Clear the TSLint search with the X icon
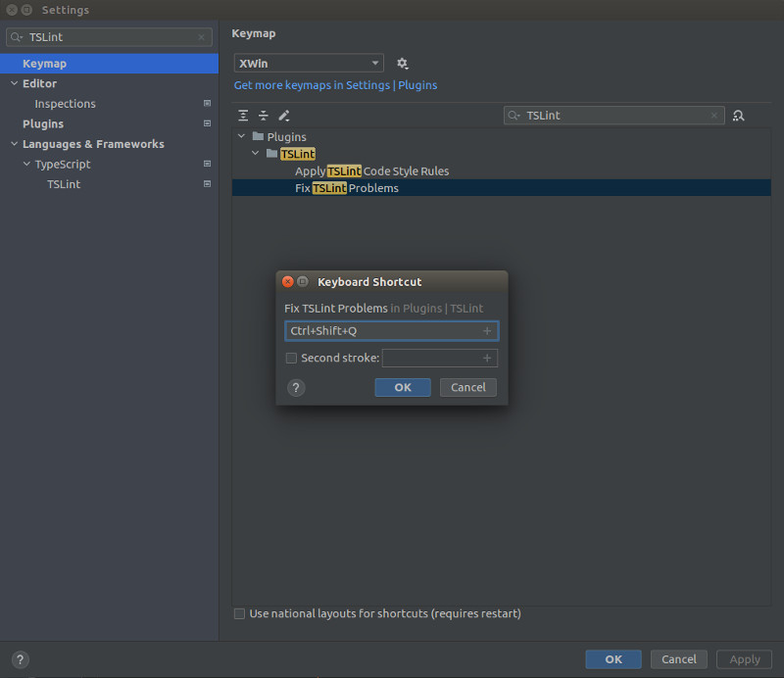784x678 pixels. click(x=713, y=115)
